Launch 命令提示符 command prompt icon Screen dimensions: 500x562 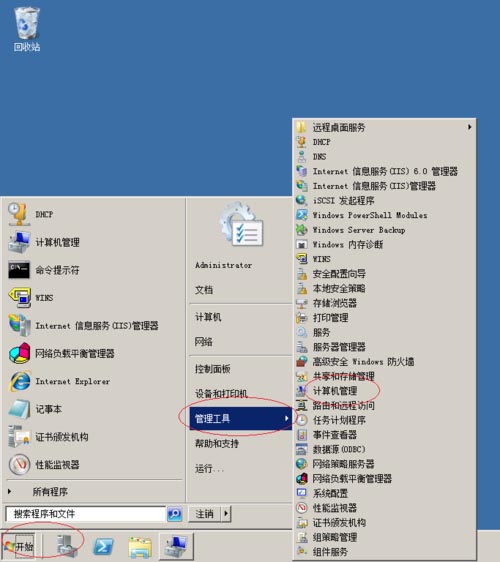pyautogui.click(x=19, y=270)
